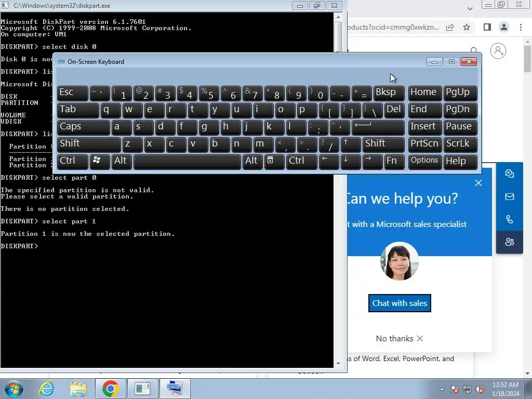Screen dimensions: 532x399
Task: Click the Enter key arrow on keyboard
Action: pyautogui.click(x=378, y=127)
